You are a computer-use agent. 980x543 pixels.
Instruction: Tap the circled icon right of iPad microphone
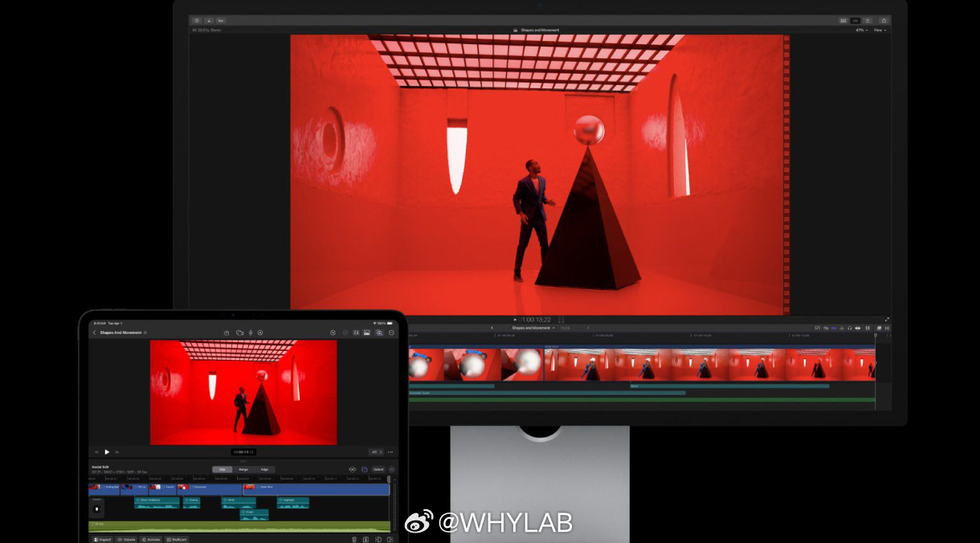260,333
